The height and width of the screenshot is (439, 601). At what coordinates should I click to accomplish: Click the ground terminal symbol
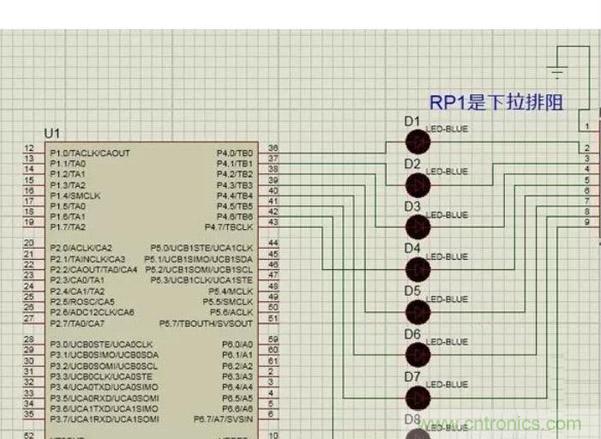[x=558, y=73]
